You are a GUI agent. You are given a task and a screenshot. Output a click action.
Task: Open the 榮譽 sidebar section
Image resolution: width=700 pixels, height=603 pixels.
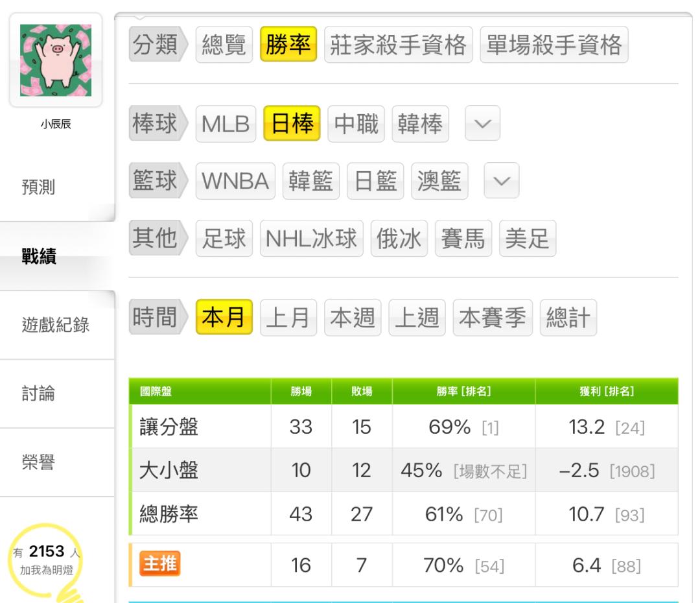(x=38, y=462)
